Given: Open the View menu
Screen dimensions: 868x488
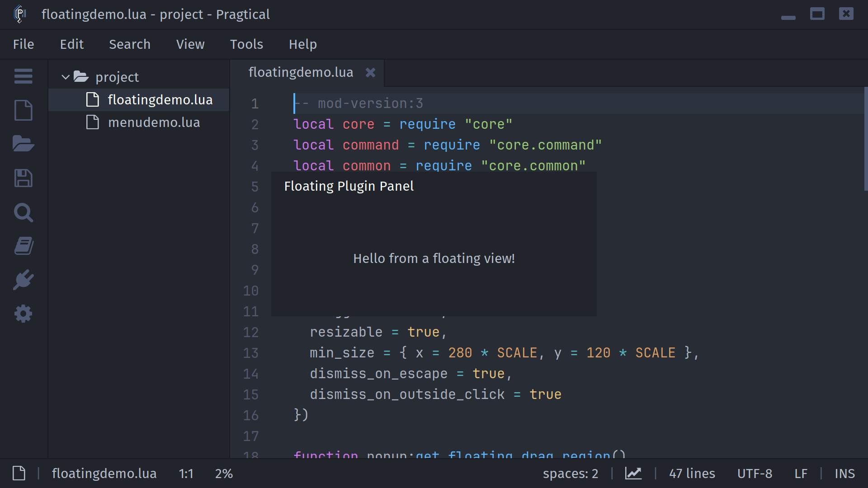Looking at the screenshot, I should (190, 44).
